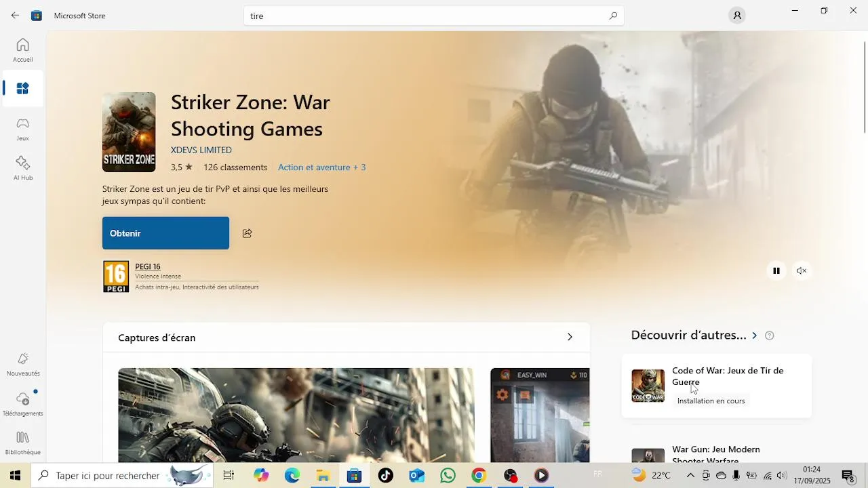This screenshot has width=868, height=488.
Task: Open the Action et aventure category link
Action: (x=314, y=167)
